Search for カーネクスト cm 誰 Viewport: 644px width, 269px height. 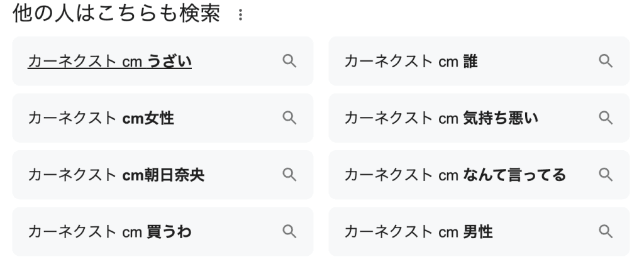click(410, 61)
